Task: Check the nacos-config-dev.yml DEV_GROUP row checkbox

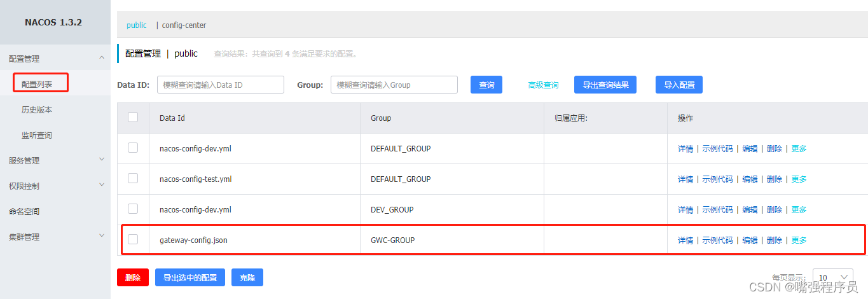Action: [133, 209]
